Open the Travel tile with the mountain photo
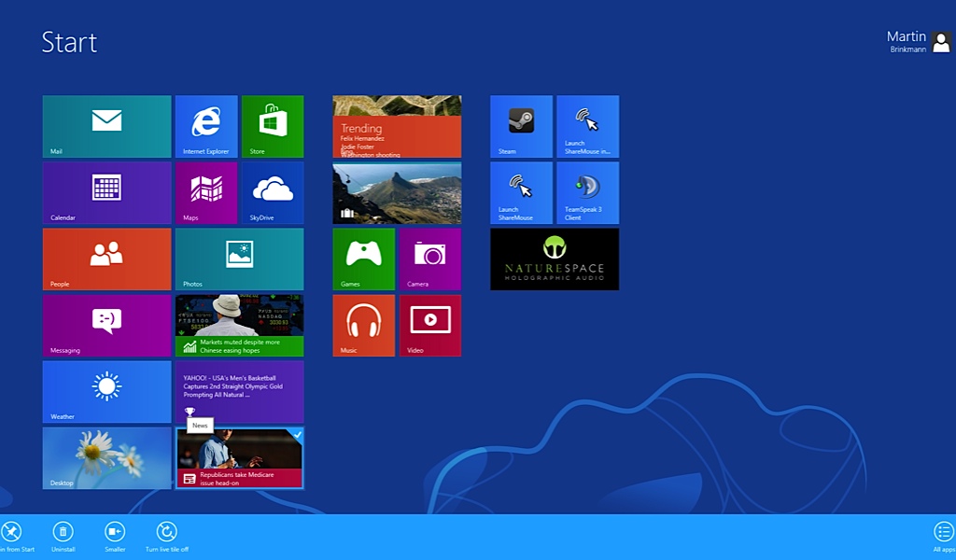Image resolution: width=956 pixels, height=560 pixels. coord(397,193)
